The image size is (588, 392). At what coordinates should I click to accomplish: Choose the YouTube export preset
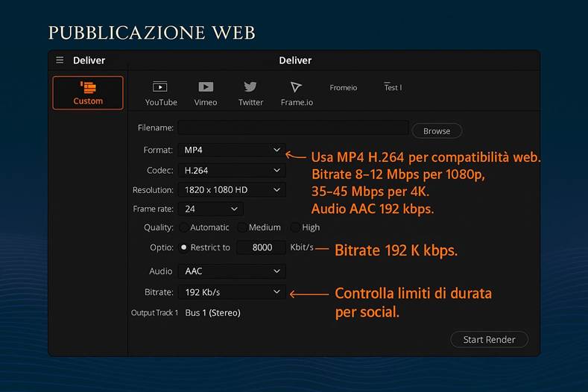161,93
